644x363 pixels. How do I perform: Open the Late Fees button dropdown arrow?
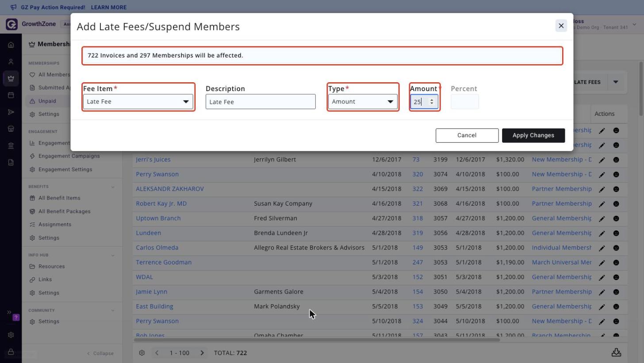[615, 82]
